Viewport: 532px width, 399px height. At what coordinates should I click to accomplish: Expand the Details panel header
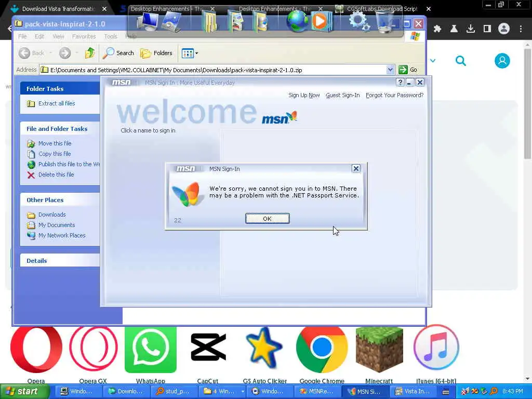60,261
